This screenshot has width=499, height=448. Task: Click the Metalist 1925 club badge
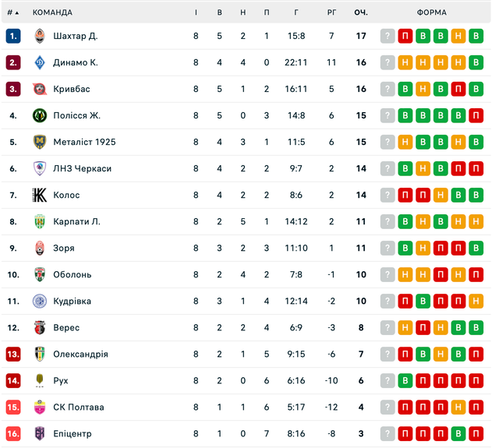tap(40, 142)
